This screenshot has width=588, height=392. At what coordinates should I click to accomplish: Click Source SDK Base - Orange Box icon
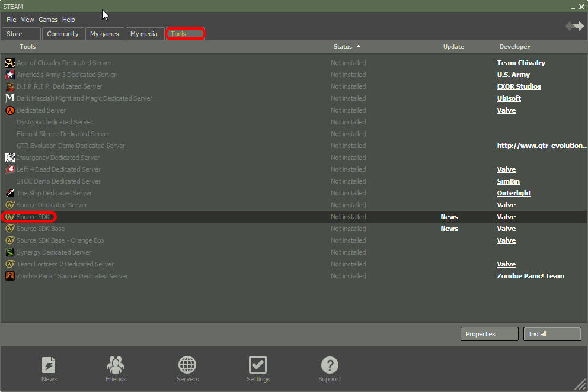10,240
